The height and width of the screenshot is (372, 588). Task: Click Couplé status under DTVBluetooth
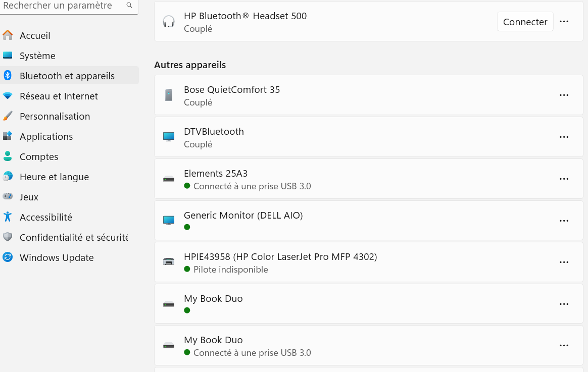(198, 144)
